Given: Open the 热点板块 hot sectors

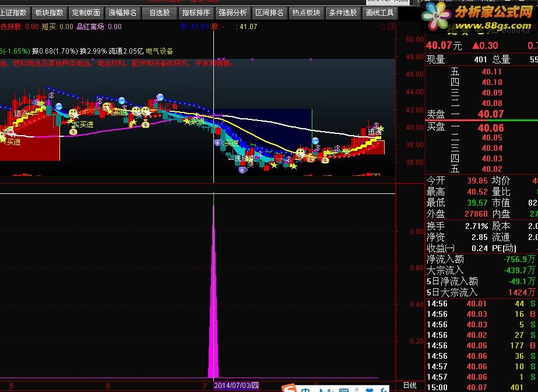Looking at the screenshot, I should (x=307, y=13).
